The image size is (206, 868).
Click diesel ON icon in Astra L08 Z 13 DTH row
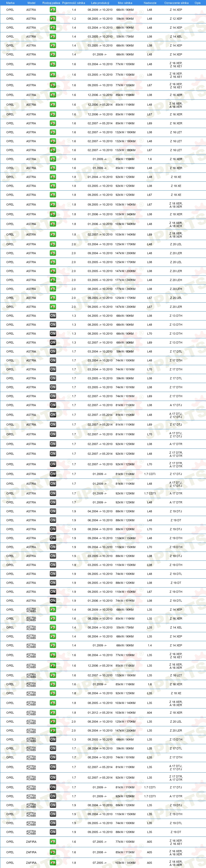[x=53, y=316]
